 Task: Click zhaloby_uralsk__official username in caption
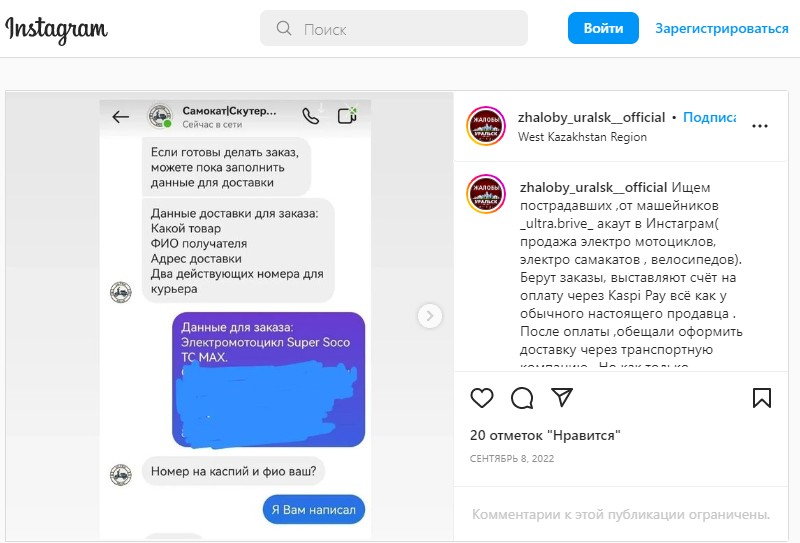pyautogui.click(x=593, y=187)
